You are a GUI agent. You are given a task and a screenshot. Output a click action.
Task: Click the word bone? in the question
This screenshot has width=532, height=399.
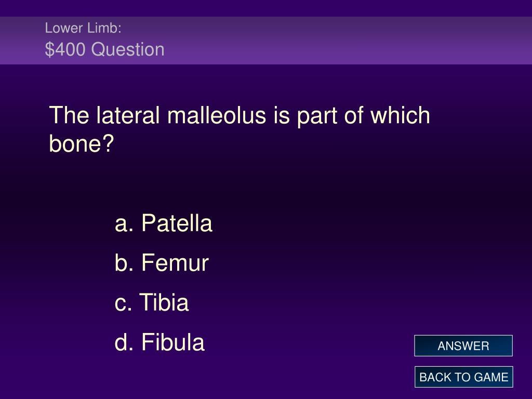click(x=82, y=143)
